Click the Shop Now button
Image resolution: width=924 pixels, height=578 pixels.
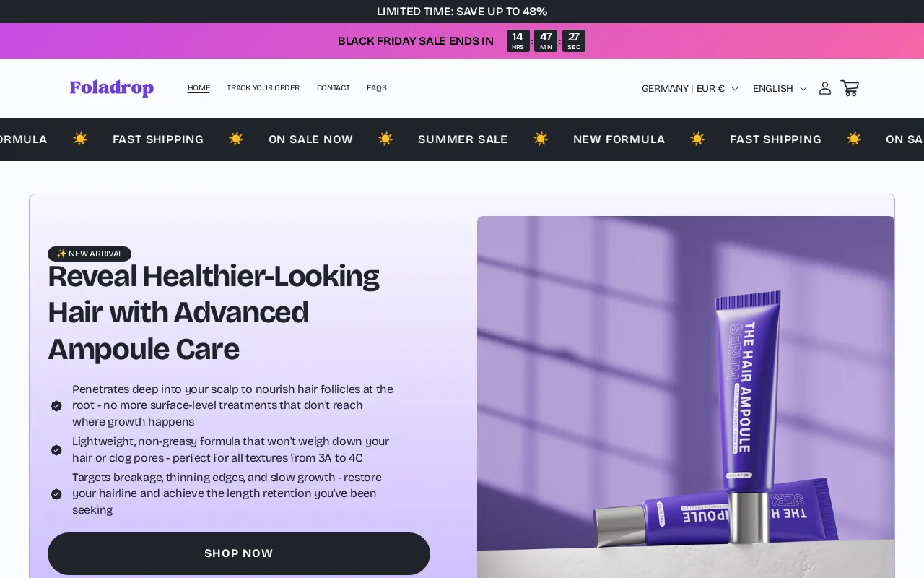pos(239,553)
